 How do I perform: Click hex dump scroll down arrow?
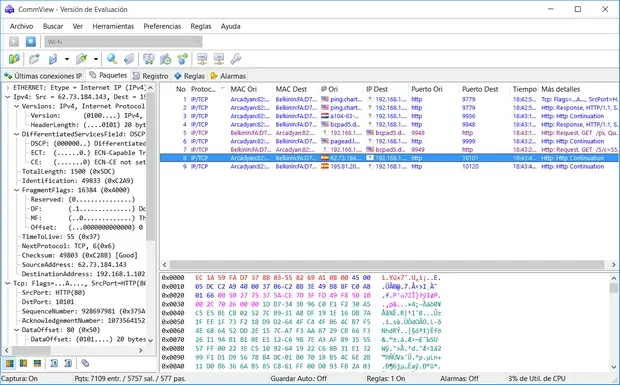click(x=614, y=367)
